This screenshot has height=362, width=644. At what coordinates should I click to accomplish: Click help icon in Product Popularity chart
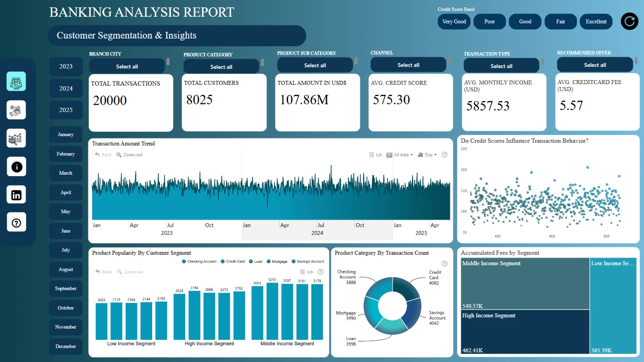(x=321, y=272)
